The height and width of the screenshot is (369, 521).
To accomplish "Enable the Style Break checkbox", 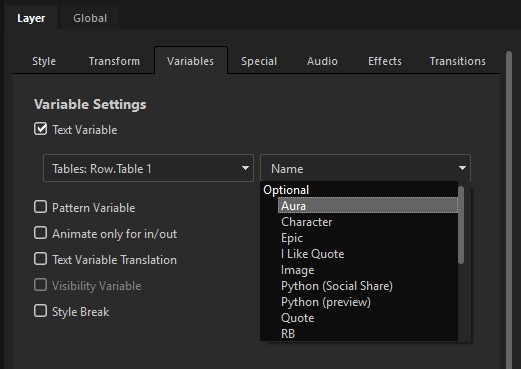I will [x=40, y=311].
